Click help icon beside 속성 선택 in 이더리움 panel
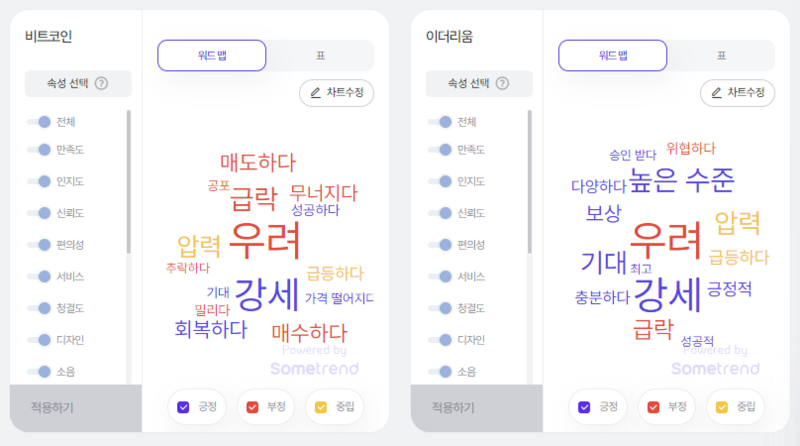 pos(503,83)
